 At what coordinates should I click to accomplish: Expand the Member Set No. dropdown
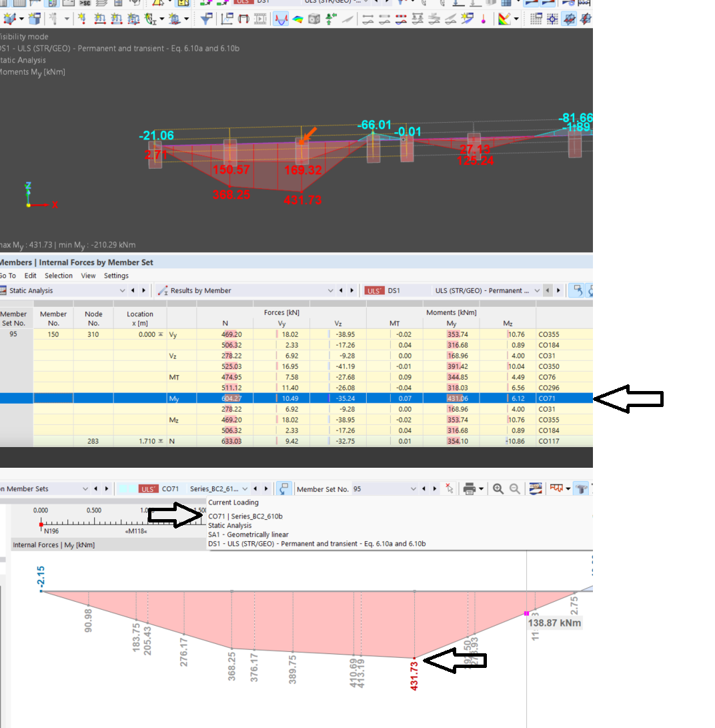[415, 489]
